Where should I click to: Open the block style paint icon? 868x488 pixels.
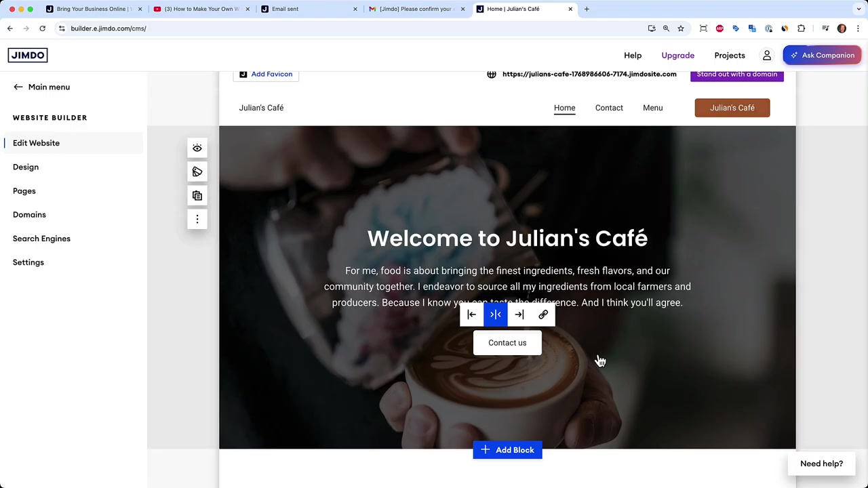(x=197, y=172)
